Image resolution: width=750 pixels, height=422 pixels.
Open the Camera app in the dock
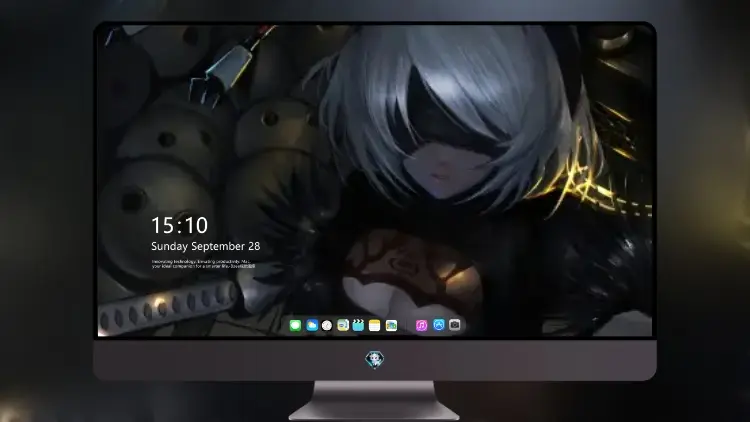[455, 325]
